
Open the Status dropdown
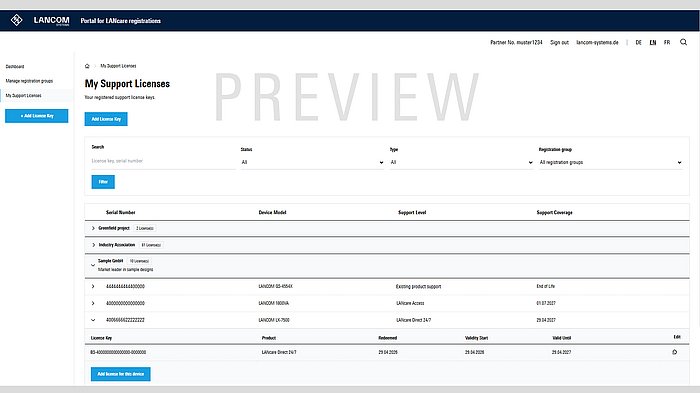click(x=312, y=162)
